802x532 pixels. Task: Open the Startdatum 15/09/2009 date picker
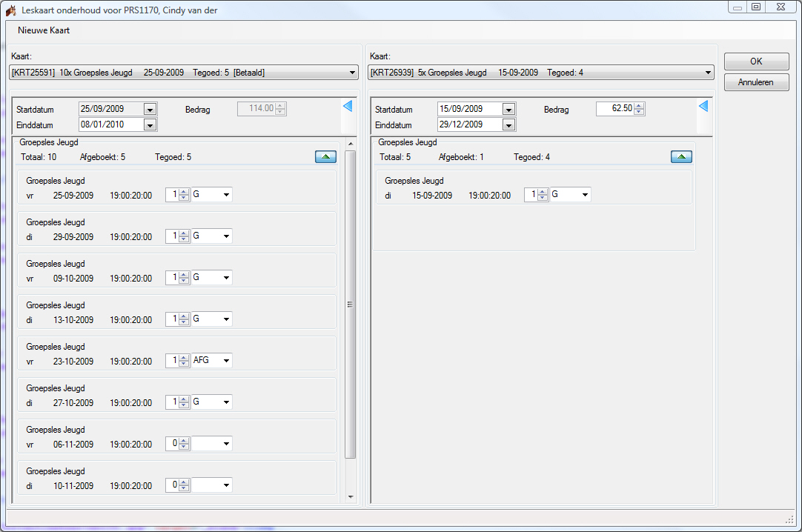click(508, 110)
